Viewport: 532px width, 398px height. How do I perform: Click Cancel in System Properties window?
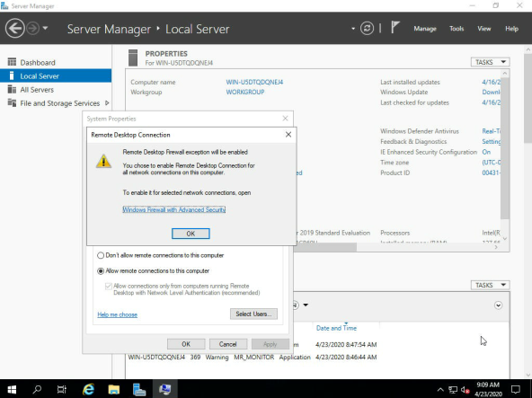227,344
